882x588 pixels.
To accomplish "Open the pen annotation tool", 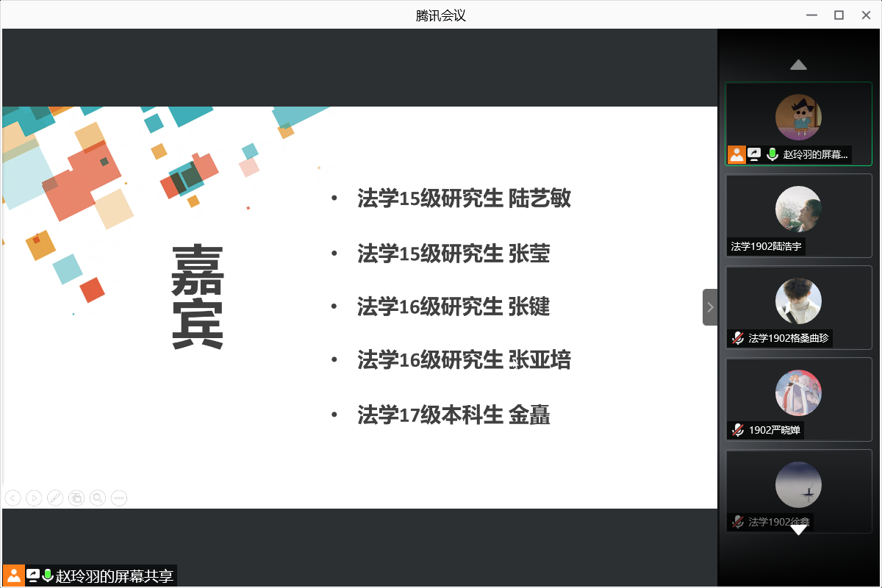I will tap(55, 498).
